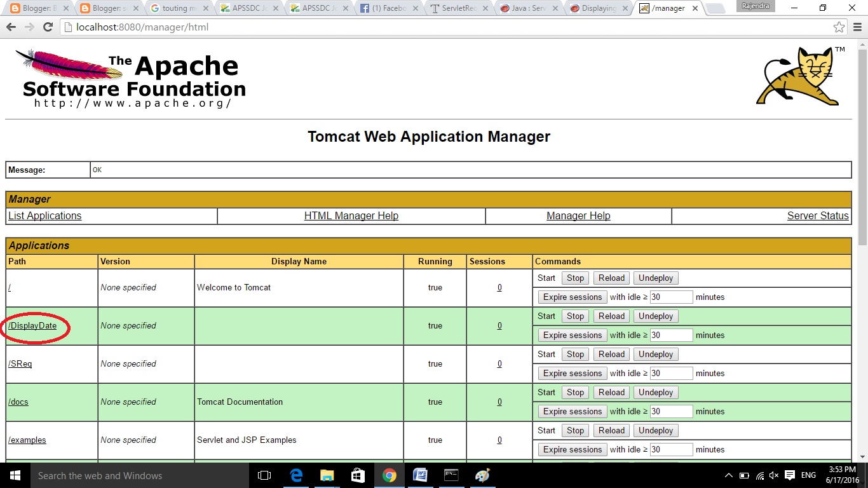Click the Chrome icon on the taskbar
Screen dimensions: 868x488
coord(389,475)
